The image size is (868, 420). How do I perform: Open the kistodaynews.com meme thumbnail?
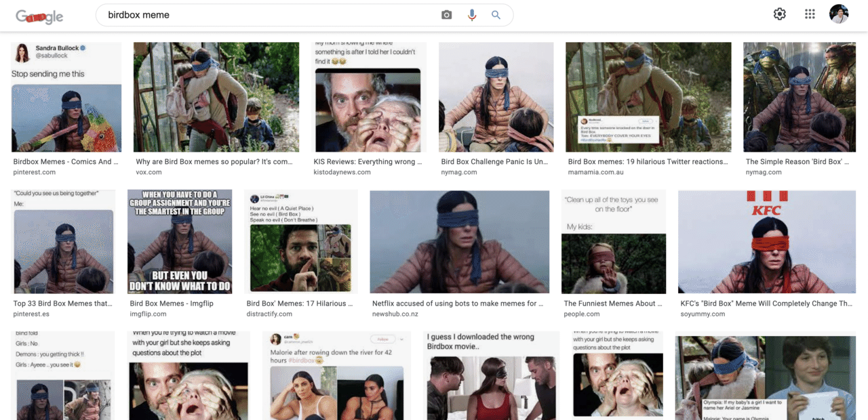click(370, 97)
